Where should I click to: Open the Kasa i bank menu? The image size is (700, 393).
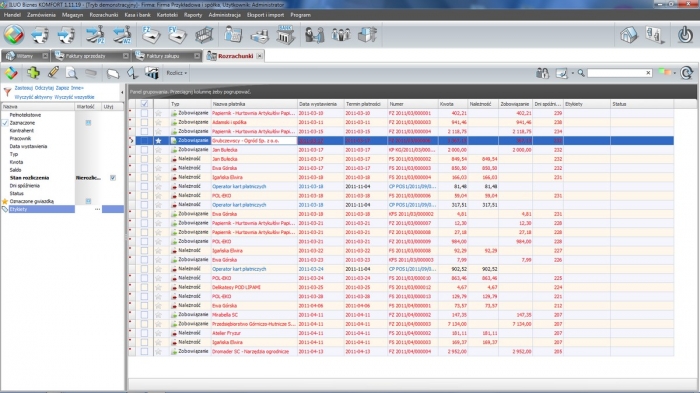coord(138,15)
